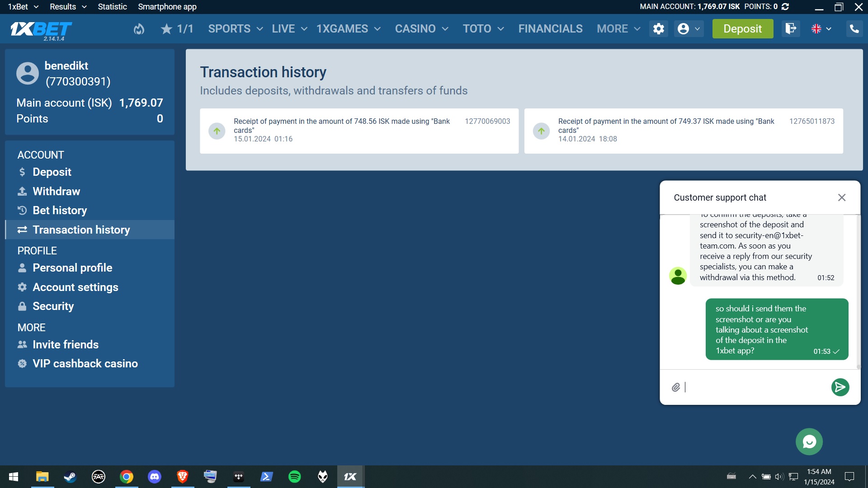Click transaction number 12770069003
The width and height of the screenshot is (868, 488).
pyautogui.click(x=487, y=121)
